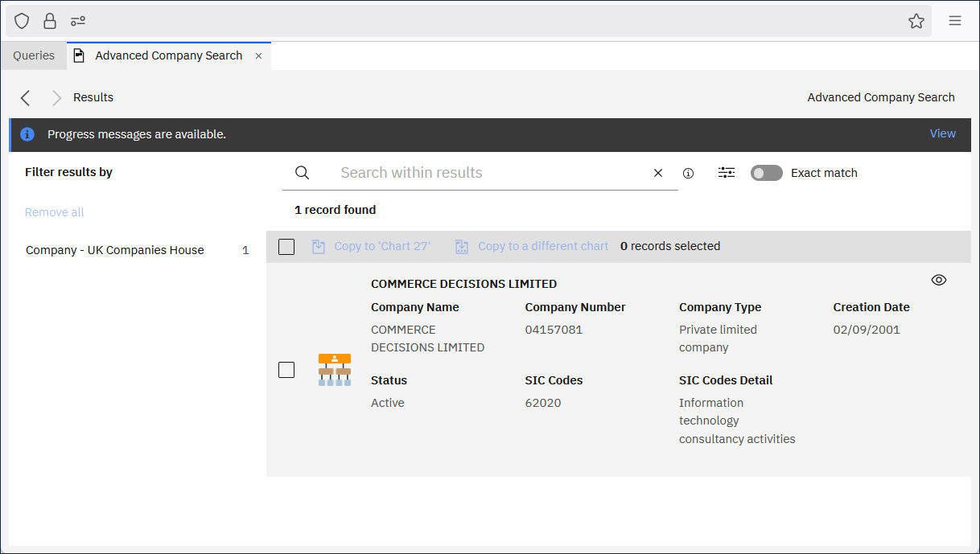Click Information technology consultancy activities text
Image resolution: width=980 pixels, height=554 pixels.
[x=737, y=421]
